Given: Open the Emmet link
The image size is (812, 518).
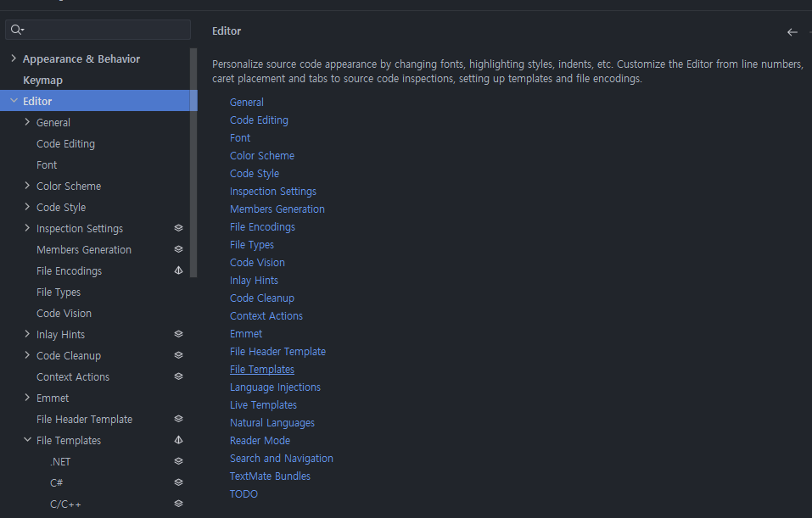Looking at the screenshot, I should [246, 334].
